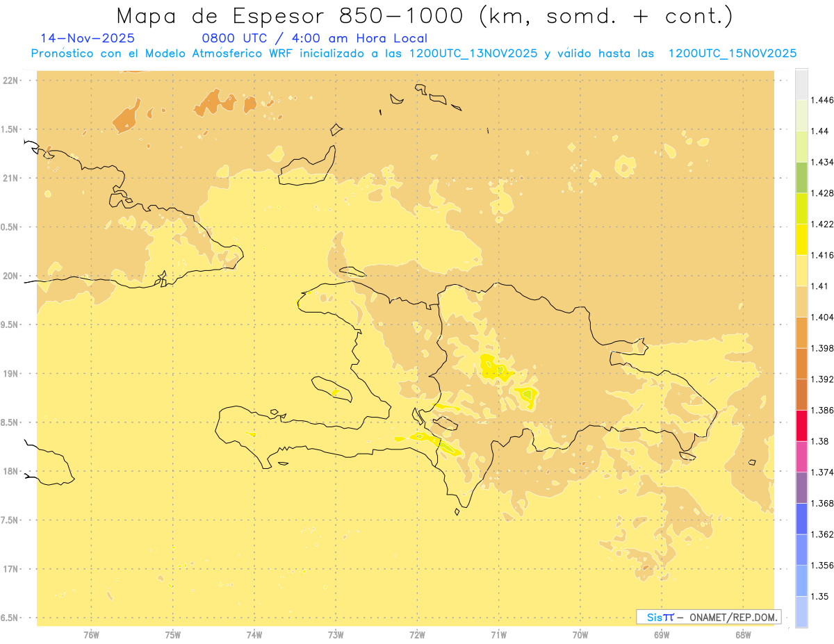
Task: Select the legend value '1.35'
Action: click(819, 596)
